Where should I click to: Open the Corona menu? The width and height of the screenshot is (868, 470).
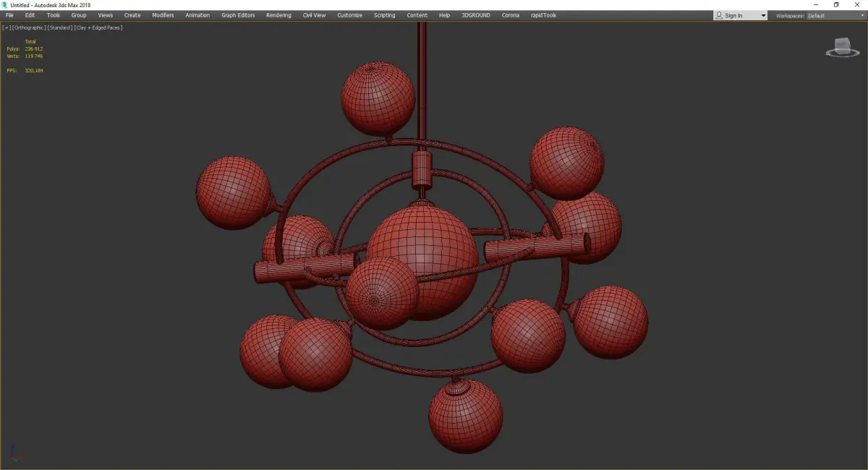tap(511, 15)
